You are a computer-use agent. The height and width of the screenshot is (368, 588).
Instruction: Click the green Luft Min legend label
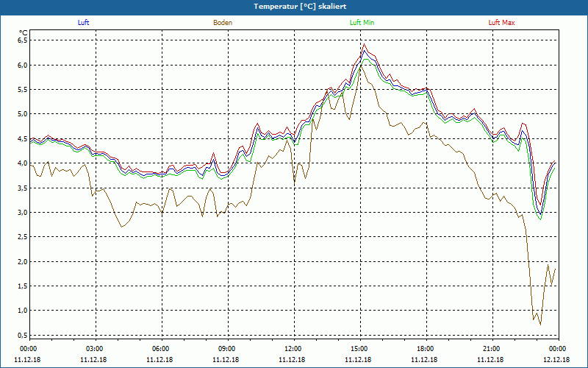pos(362,23)
